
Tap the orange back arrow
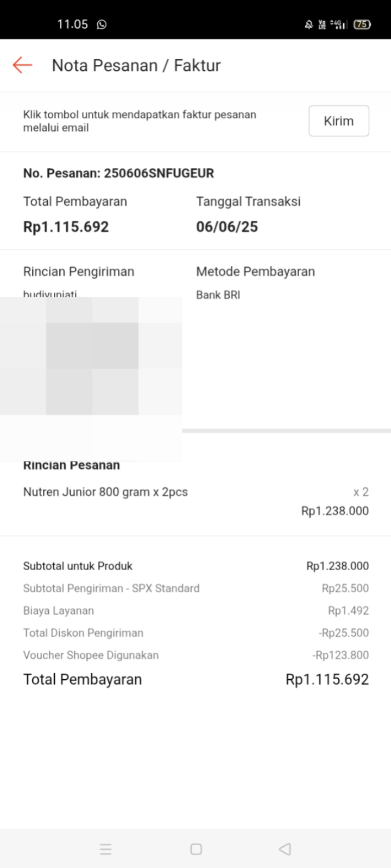22,65
